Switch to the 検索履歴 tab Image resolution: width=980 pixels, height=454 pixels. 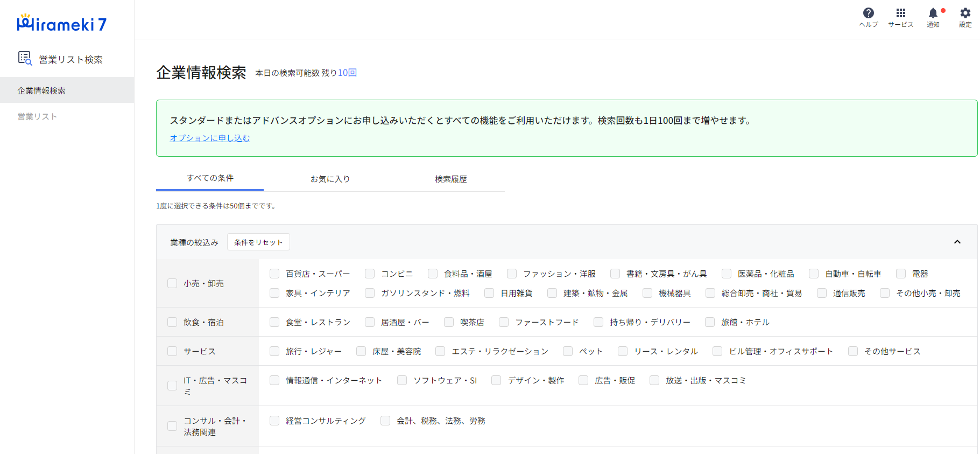coord(451,179)
